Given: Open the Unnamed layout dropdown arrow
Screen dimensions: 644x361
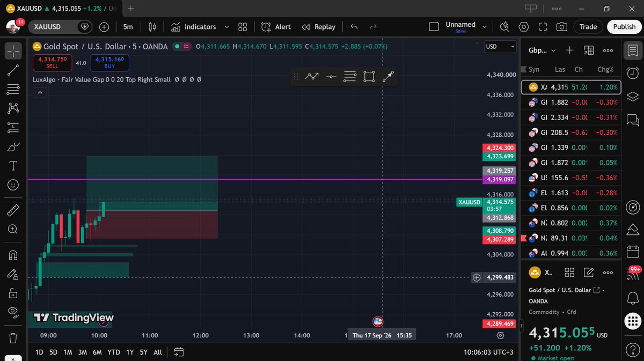Looking at the screenshot, I should (x=485, y=27).
